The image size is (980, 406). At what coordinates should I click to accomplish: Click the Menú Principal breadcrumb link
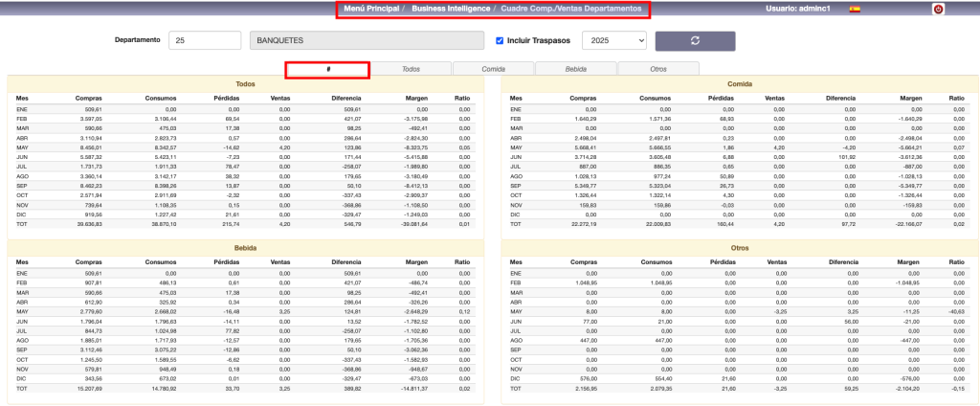point(372,10)
